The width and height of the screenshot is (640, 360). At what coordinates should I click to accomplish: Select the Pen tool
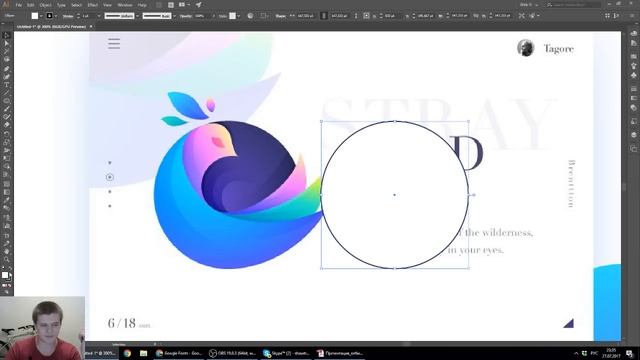[6, 68]
